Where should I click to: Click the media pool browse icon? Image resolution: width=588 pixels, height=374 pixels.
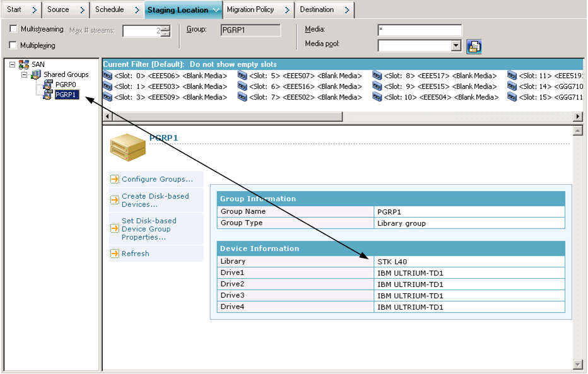(x=474, y=46)
